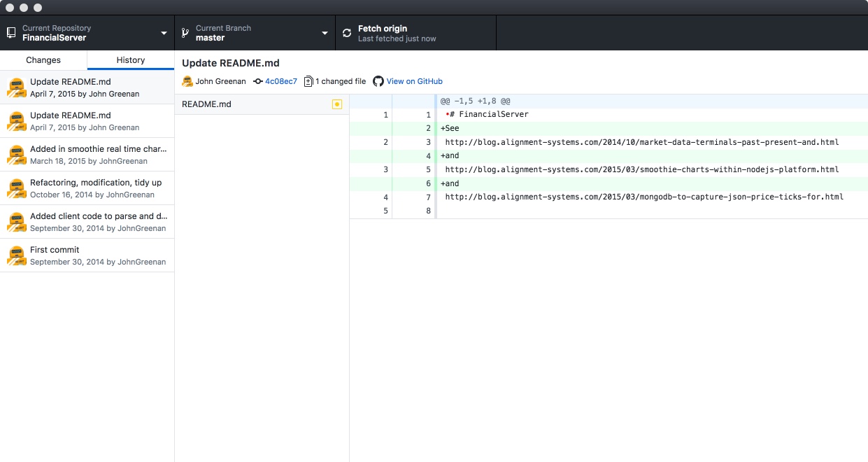This screenshot has height=462, width=868.
Task: Click the avatar on the Refactoring commit row
Action: click(17, 188)
